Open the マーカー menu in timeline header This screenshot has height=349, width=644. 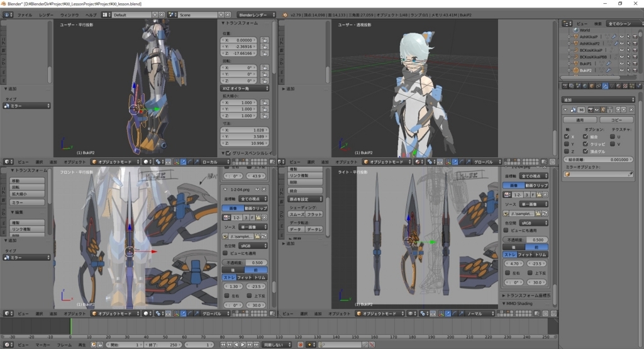click(43, 345)
